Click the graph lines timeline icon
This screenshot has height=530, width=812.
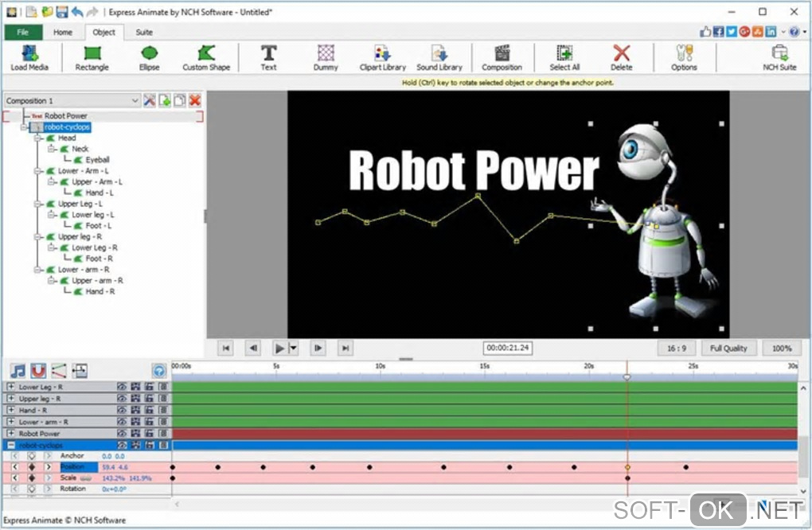pos(59,371)
